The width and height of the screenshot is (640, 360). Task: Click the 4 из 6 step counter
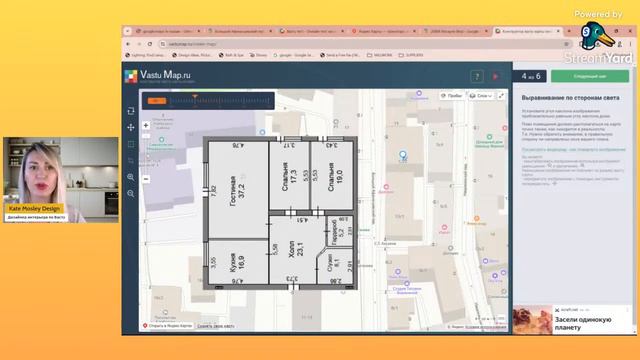pos(530,76)
